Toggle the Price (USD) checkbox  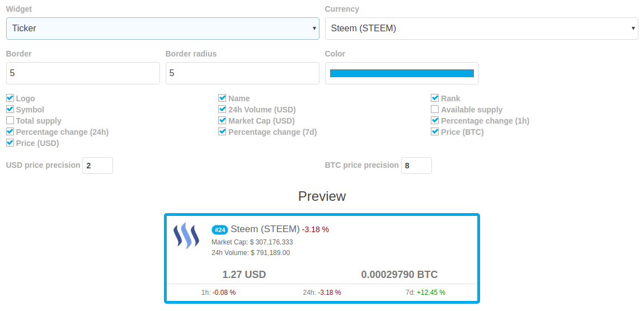point(10,143)
